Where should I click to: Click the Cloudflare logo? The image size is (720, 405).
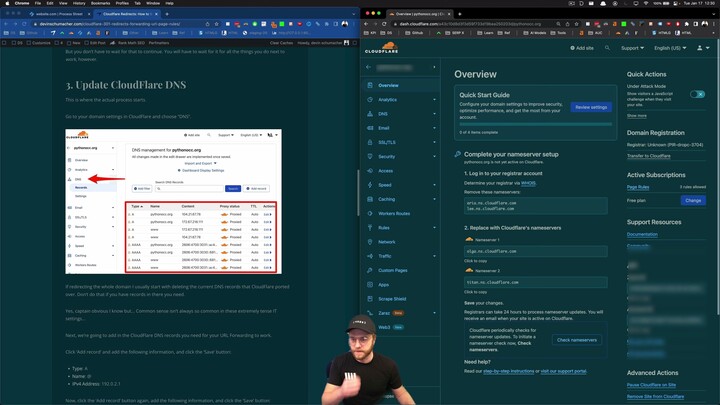387,48
